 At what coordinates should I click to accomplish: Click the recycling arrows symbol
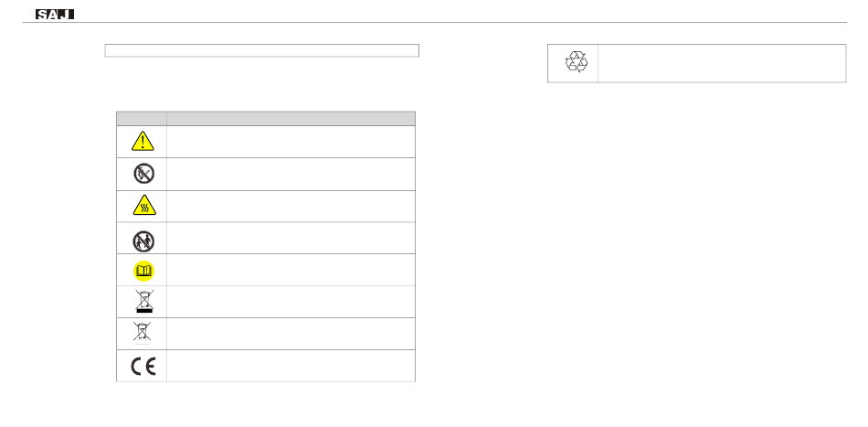tap(577, 62)
